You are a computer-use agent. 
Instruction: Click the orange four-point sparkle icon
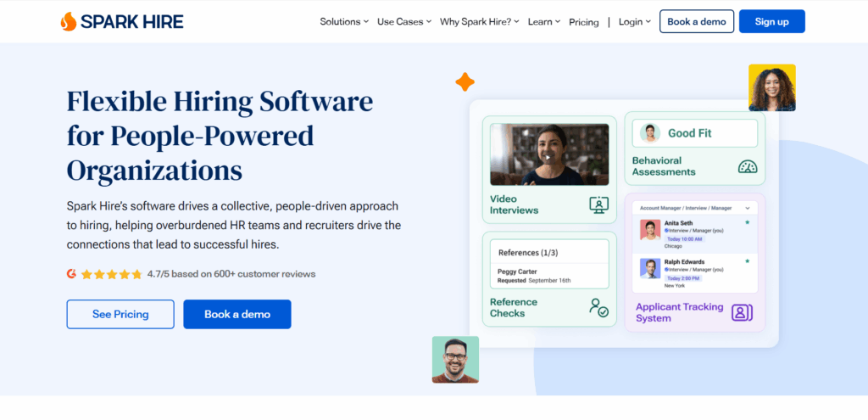[x=465, y=82]
